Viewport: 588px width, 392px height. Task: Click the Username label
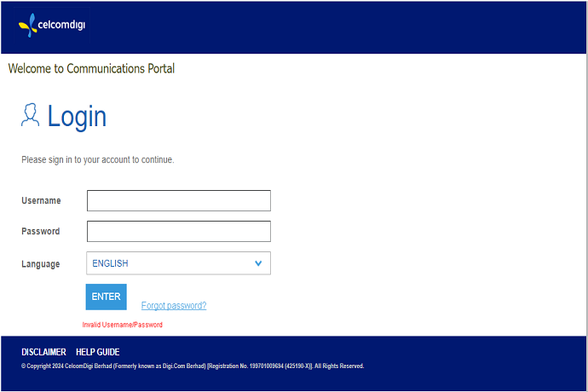41,201
